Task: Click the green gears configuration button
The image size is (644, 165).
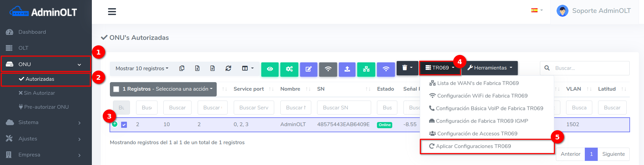Action: point(289,69)
